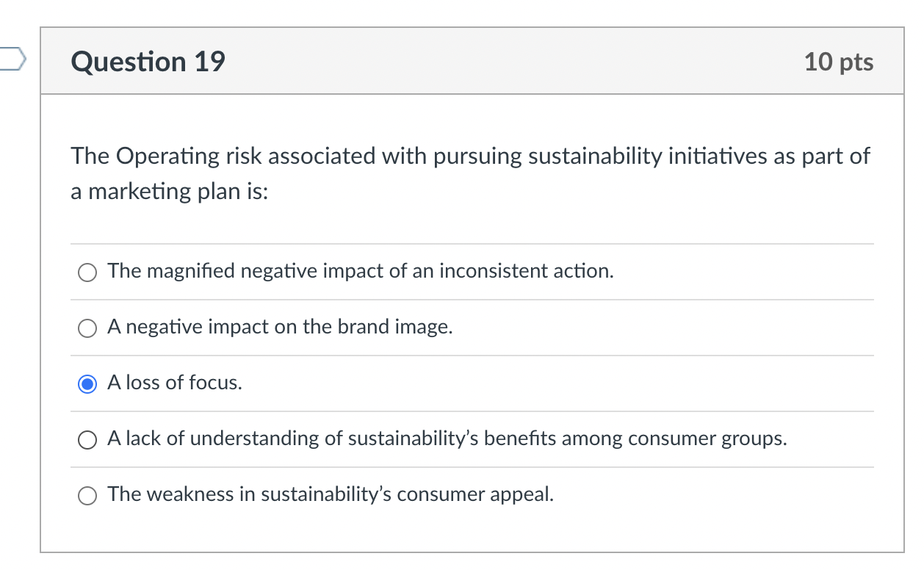Click the text 'a marketing plan is:'
924x570 pixels.
pyautogui.click(x=169, y=191)
